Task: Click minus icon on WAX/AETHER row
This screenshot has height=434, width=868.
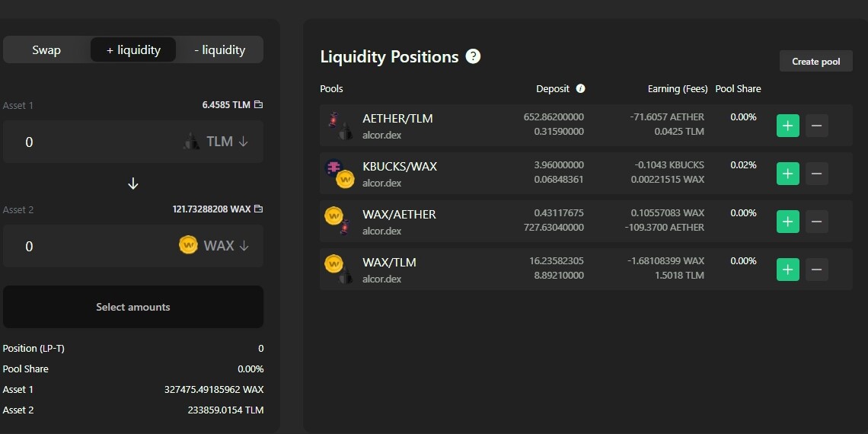Action: click(816, 222)
